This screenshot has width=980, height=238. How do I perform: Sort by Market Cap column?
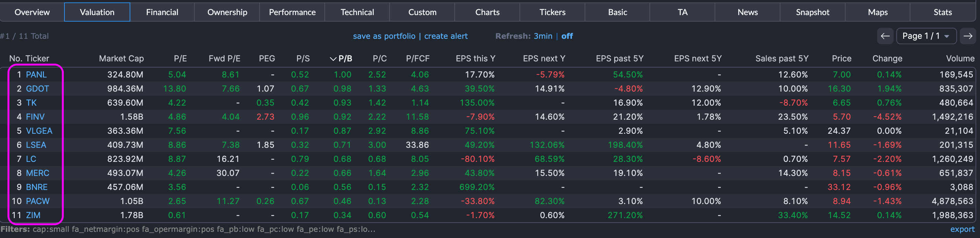(x=121, y=59)
